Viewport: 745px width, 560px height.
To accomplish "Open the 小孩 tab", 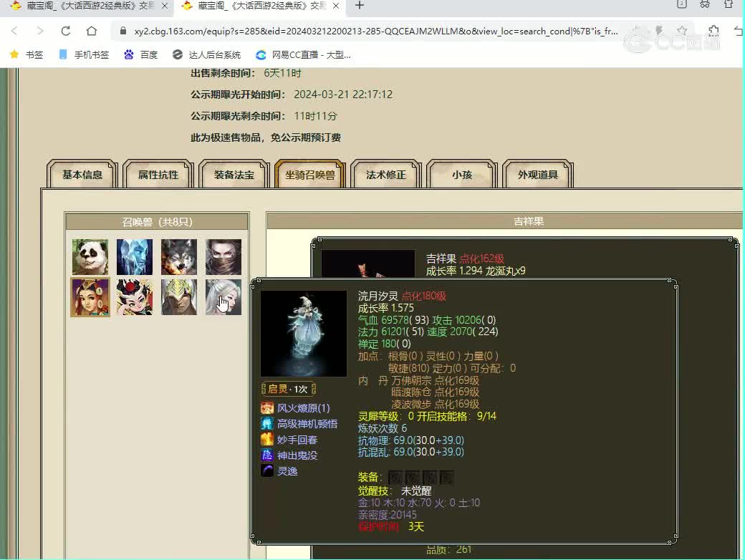I will pyautogui.click(x=462, y=174).
